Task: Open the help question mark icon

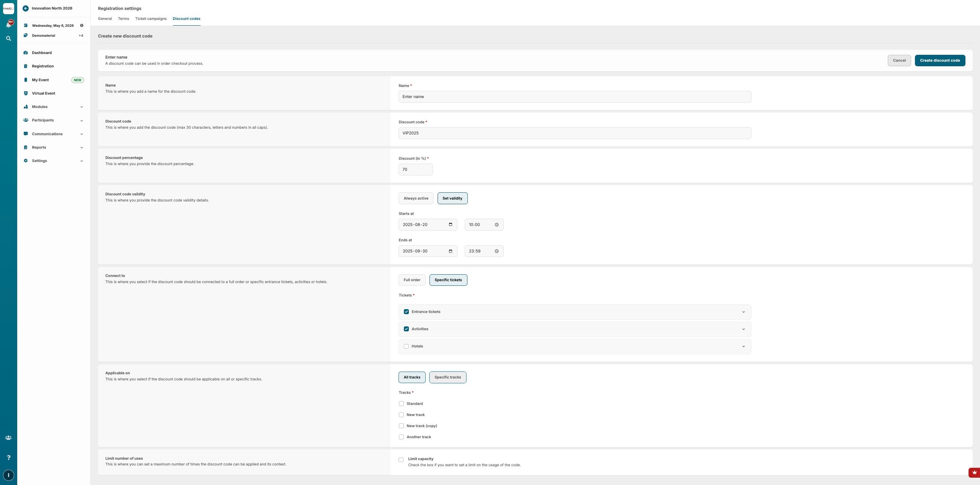Action: (x=8, y=457)
